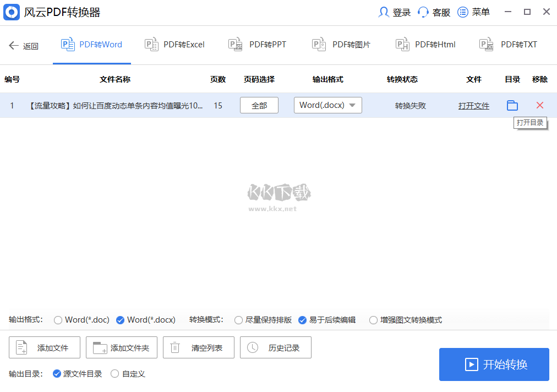Click 全部 to choose page range

point(259,105)
